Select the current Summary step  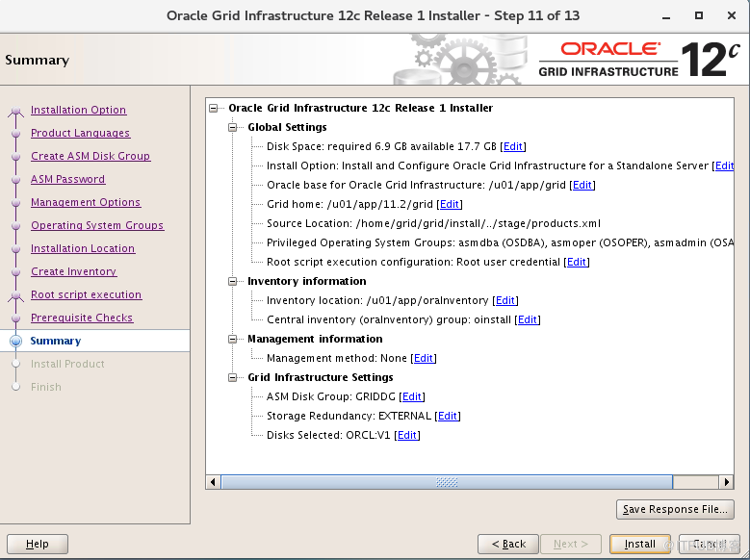pos(56,341)
